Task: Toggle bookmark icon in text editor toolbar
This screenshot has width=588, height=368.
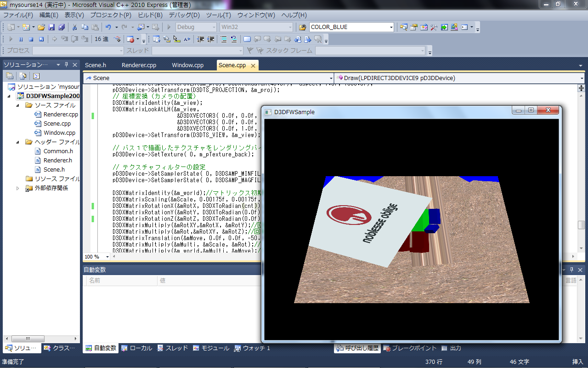Action: (x=247, y=39)
